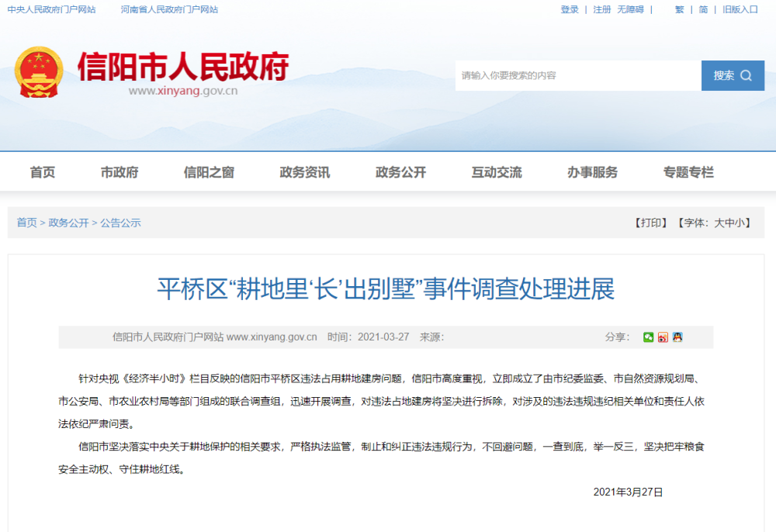Screen dimensions: 776x532
Task: Click 登录 login link
Action: (570, 9)
